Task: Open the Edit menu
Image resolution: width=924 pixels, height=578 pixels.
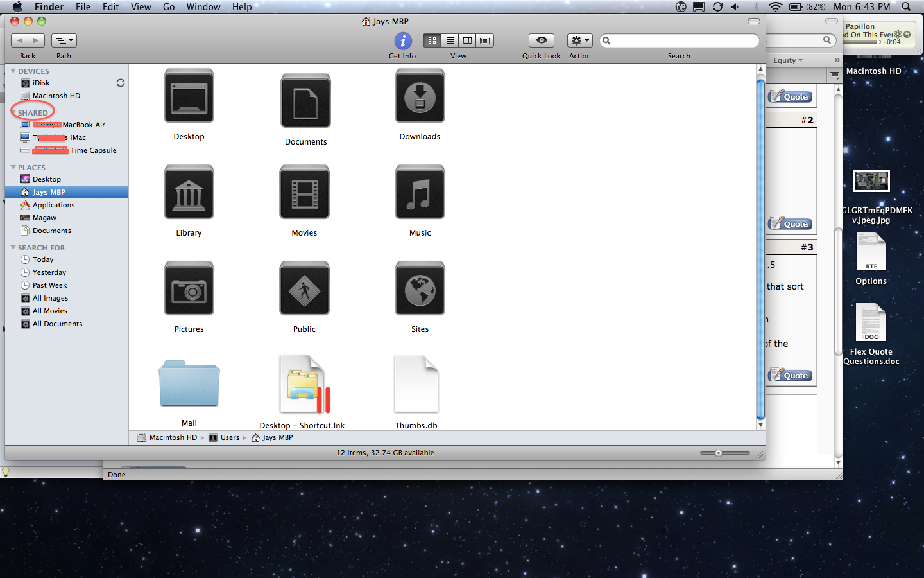Action: point(110,7)
